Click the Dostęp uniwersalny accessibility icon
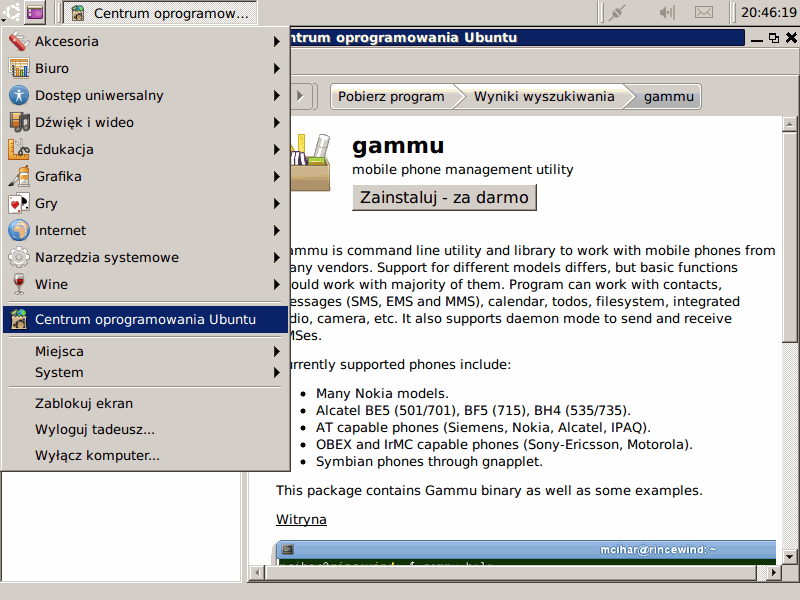Screen dimensions: 800x600 [19, 96]
